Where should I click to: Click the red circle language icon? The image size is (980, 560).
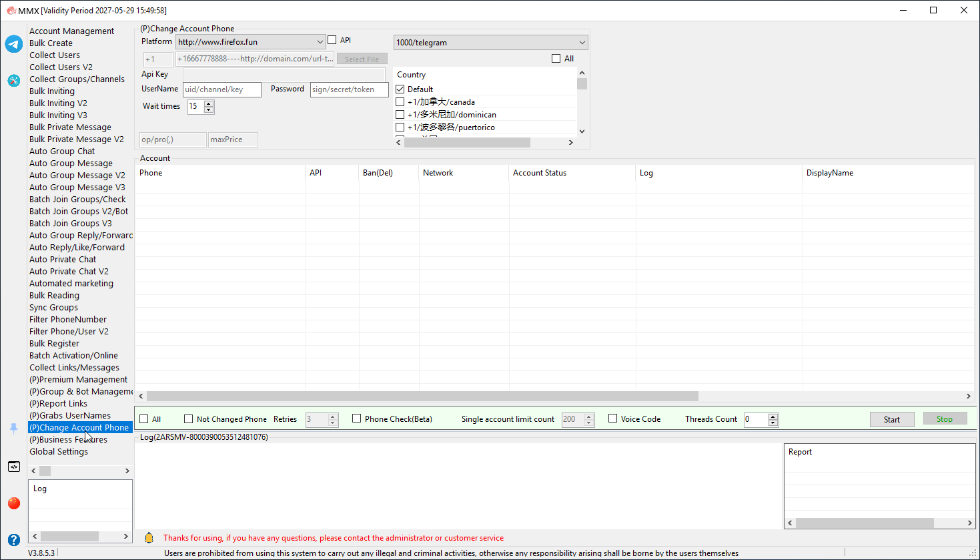coord(14,503)
